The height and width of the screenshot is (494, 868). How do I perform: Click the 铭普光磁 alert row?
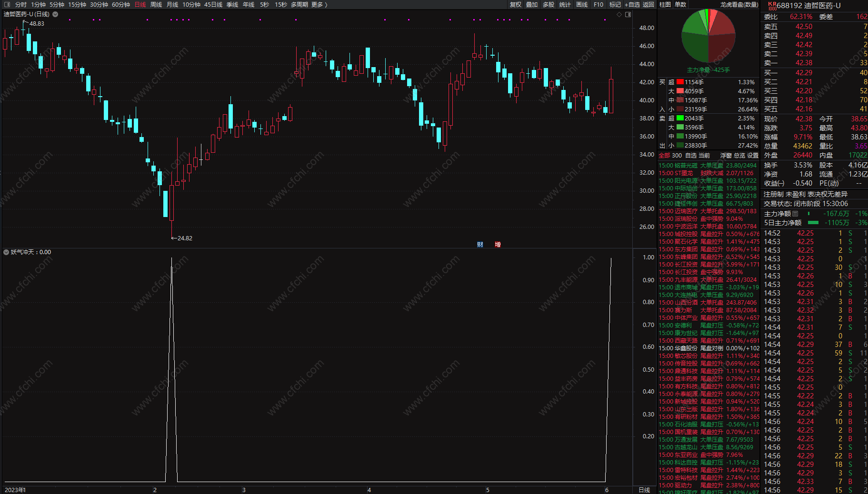pos(708,166)
